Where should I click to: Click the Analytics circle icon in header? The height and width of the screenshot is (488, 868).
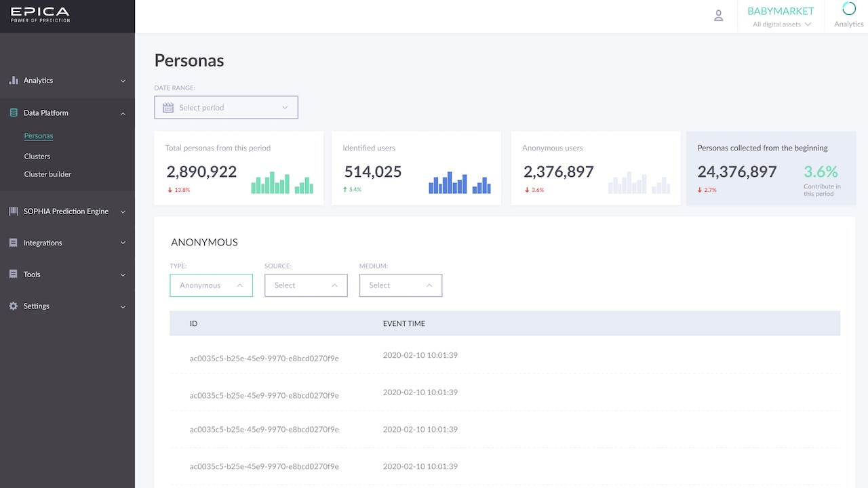tap(848, 9)
